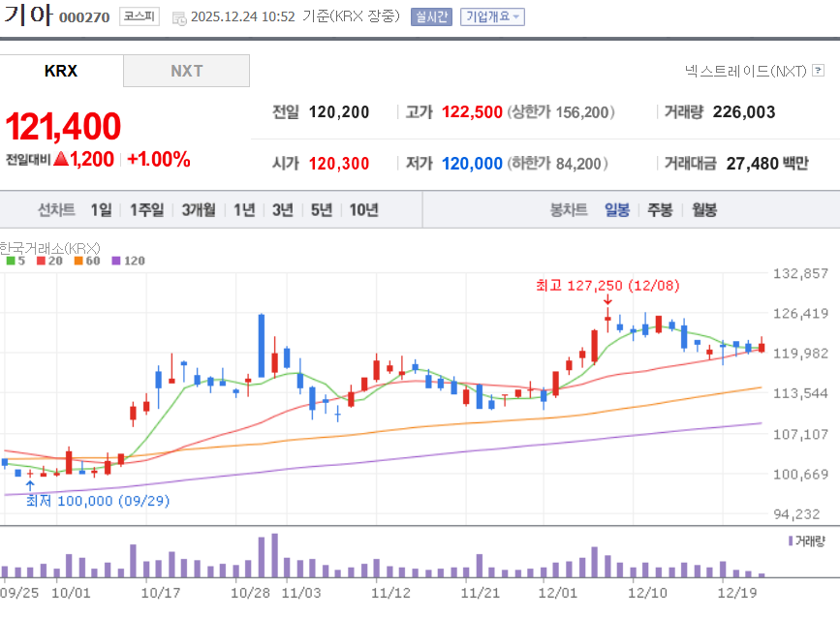Click the 넥스트레이드(NXT) text label
840x618 pixels.
(x=745, y=71)
